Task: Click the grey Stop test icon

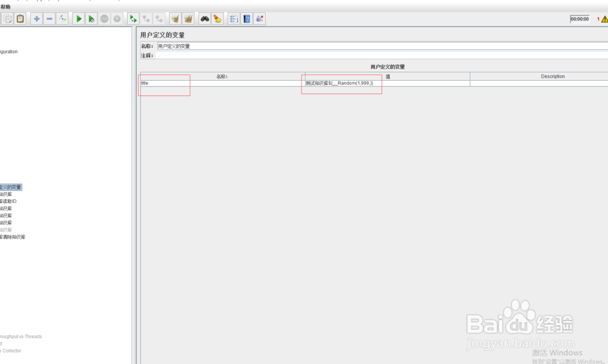Action: [105, 19]
